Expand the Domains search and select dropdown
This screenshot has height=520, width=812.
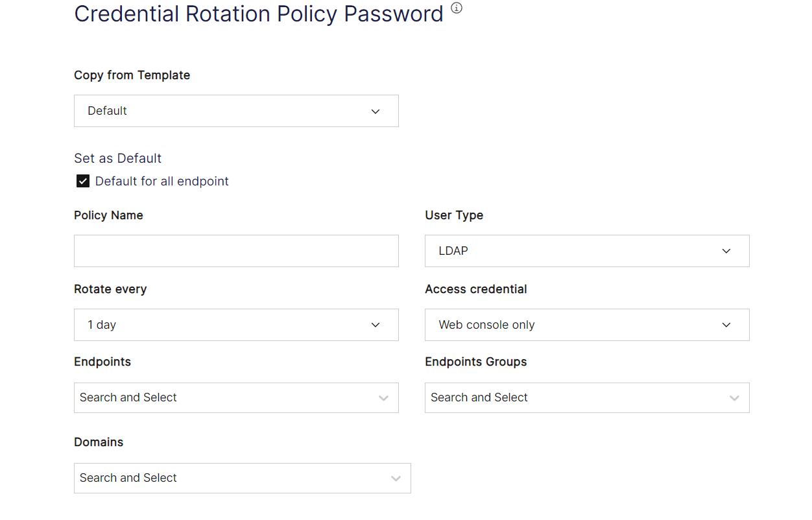(243, 478)
